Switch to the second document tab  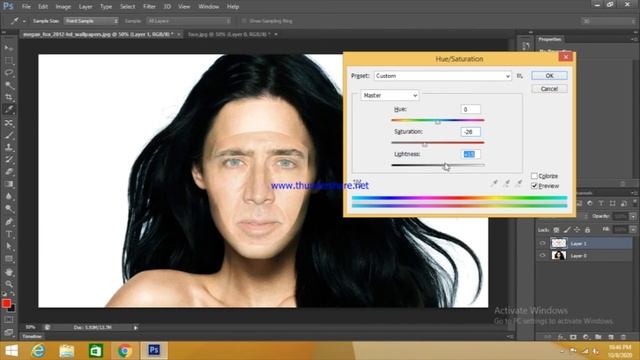229,34
